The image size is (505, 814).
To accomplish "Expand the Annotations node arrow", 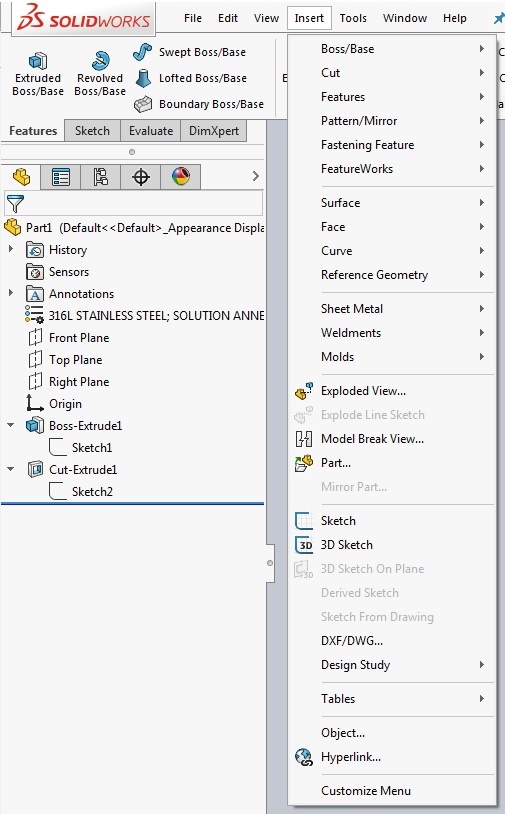I will (10, 293).
